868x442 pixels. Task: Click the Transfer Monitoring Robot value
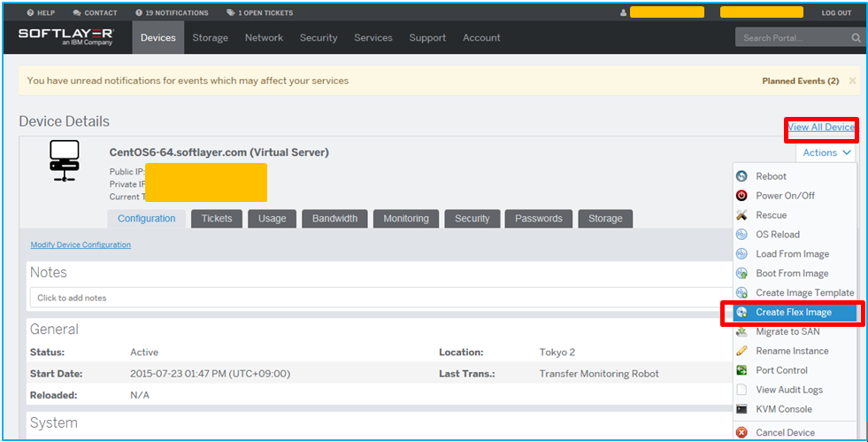[599, 374]
